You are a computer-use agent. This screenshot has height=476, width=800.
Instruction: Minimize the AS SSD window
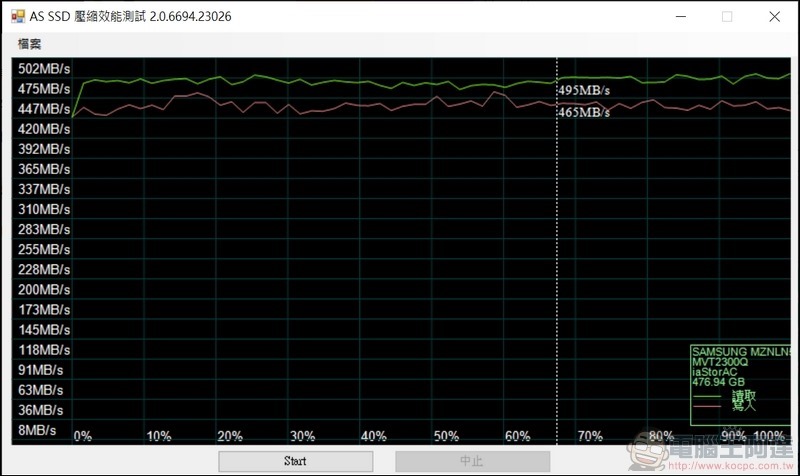[x=681, y=16]
